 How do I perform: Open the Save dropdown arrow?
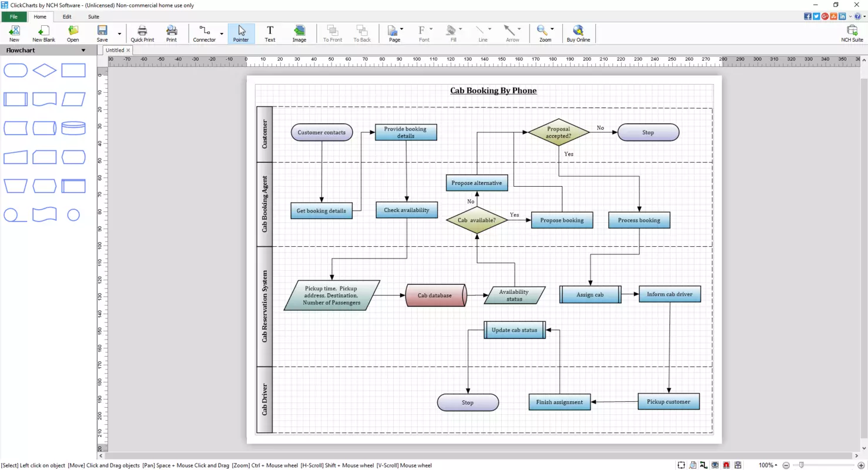click(x=119, y=34)
